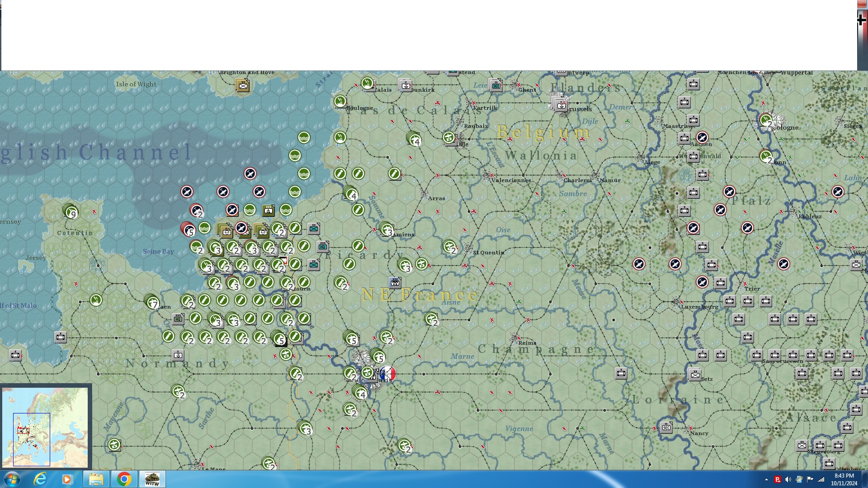Image resolution: width=868 pixels, height=488 pixels.
Task: Select German counter east of Champagne label
Action: pos(621,373)
